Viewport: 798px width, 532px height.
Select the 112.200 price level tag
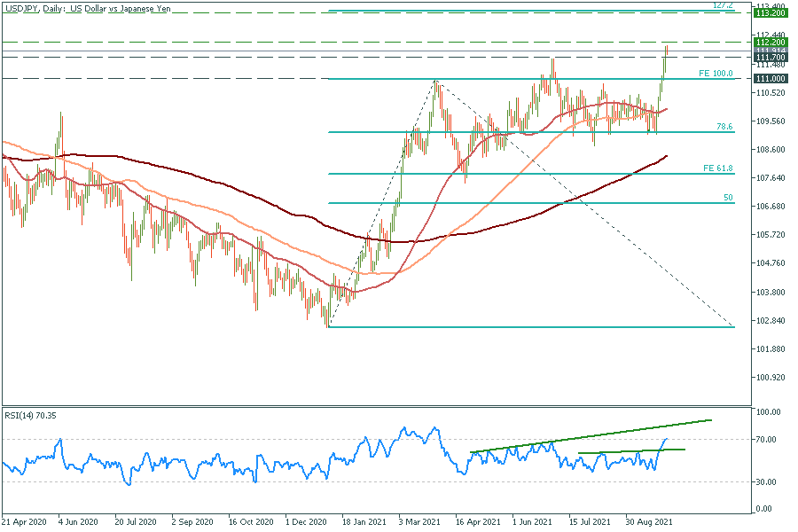point(770,42)
